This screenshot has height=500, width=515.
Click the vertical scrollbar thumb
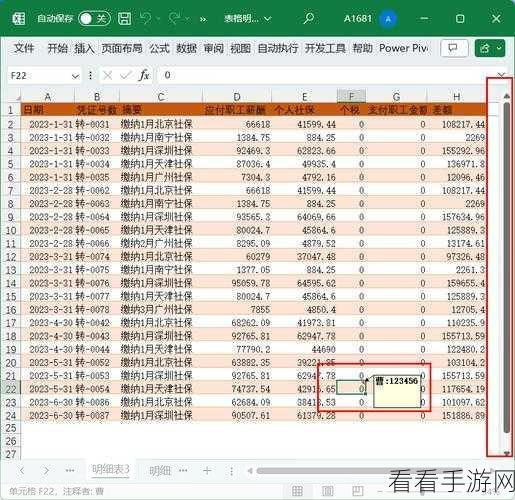click(507, 268)
